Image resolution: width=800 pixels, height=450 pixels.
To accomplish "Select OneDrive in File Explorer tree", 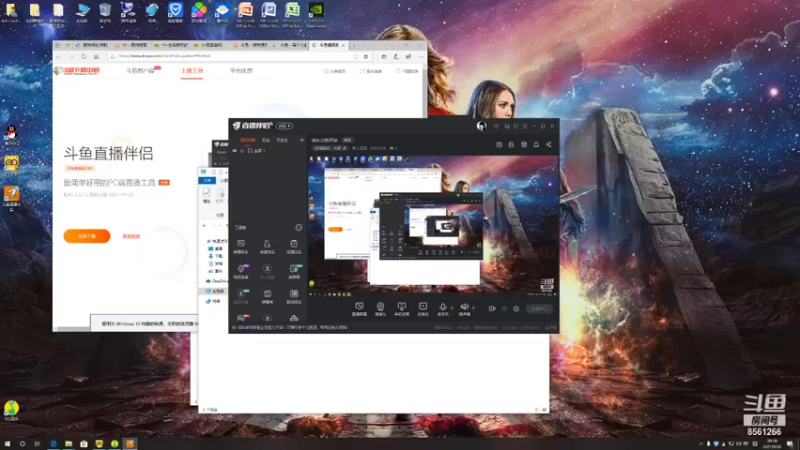I will (217, 281).
